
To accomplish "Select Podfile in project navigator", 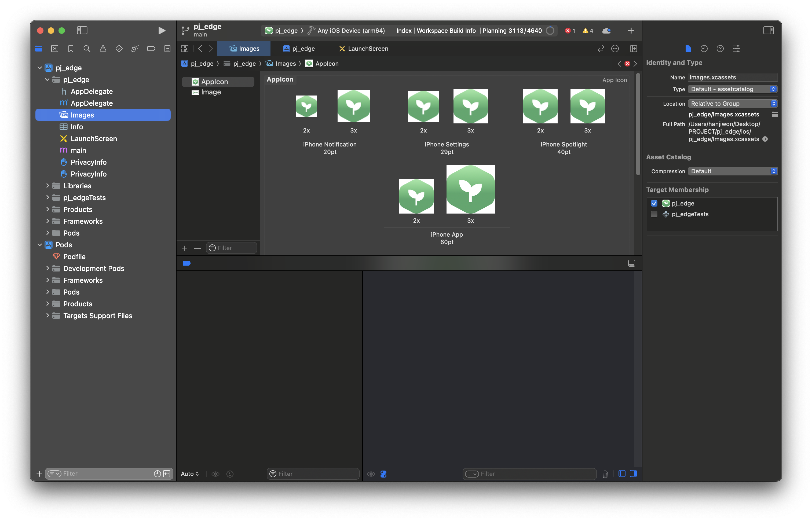I will tap(74, 257).
